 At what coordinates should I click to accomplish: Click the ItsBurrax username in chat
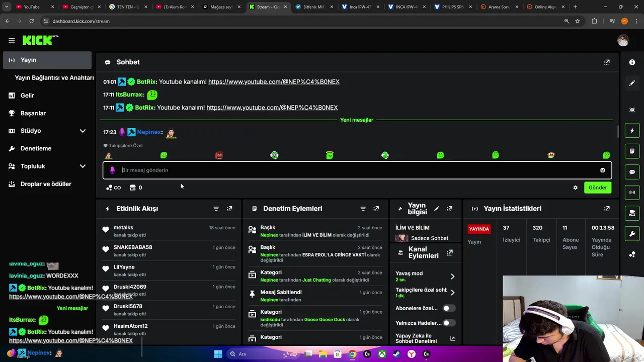(x=129, y=95)
